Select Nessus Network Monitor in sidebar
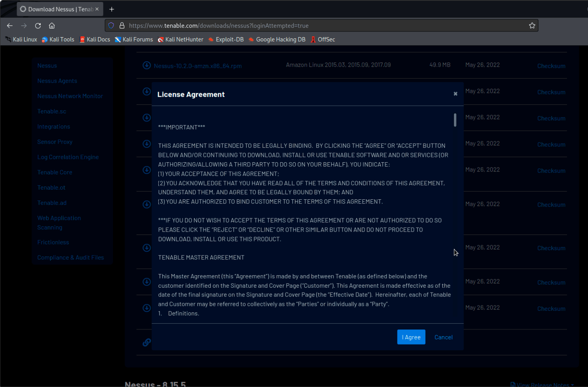588x387 pixels. tap(70, 96)
